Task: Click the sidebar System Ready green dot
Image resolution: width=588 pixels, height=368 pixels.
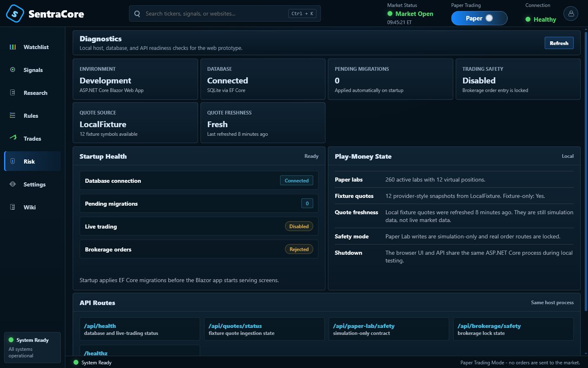Action: 11,340
